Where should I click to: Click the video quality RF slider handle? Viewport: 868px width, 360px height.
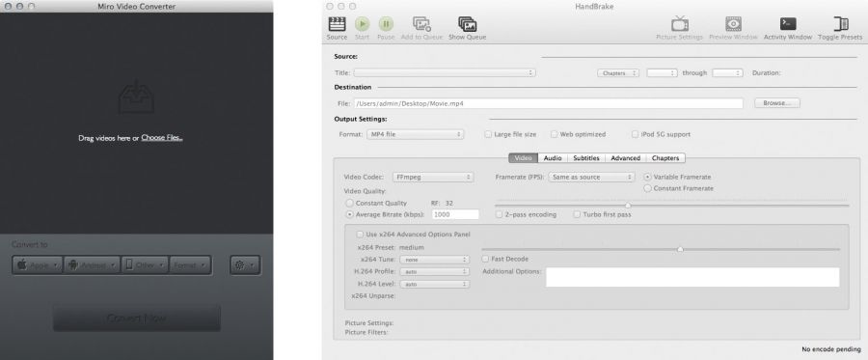(x=628, y=206)
